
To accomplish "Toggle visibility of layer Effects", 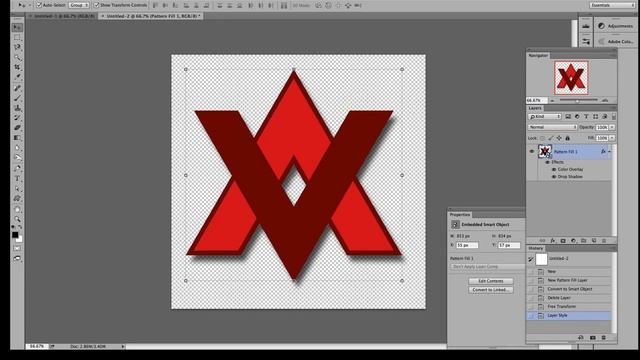I will [x=548, y=162].
